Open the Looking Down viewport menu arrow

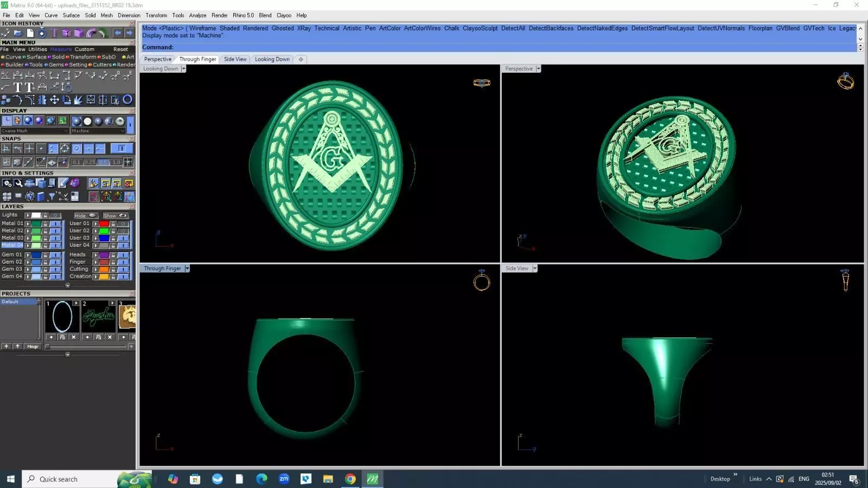(183, 69)
